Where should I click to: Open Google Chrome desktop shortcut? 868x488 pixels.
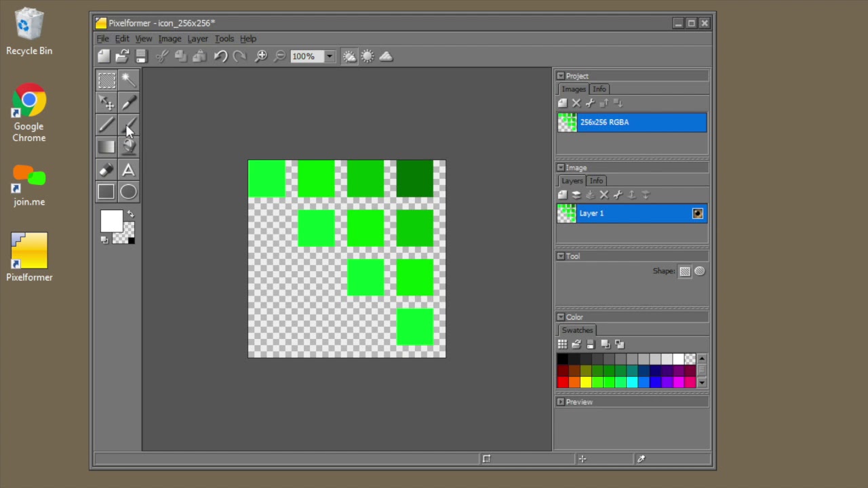click(x=29, y=113)
